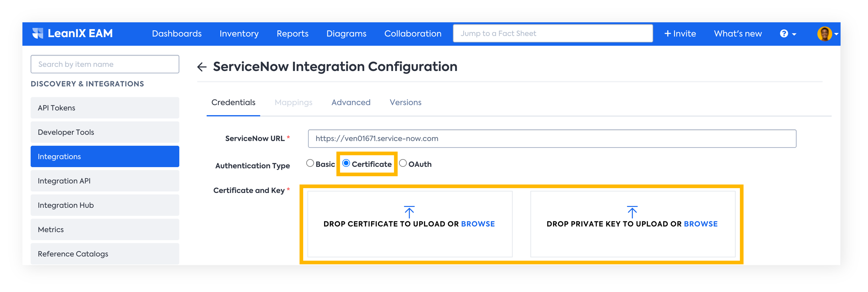The height and width of the screenshot is (292, 868).
Task: Select Integrations in sidebar
Action: [105, 156]
